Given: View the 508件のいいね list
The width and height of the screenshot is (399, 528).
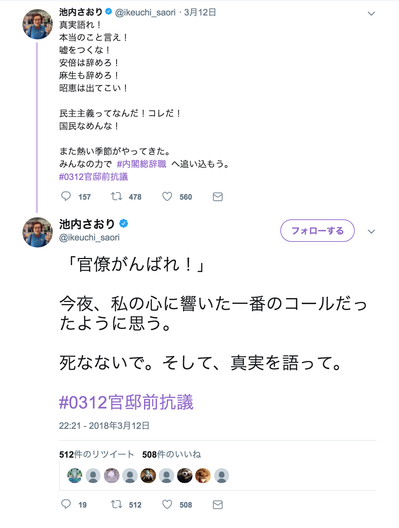Looking at the screenshot, I should [171, 454].
